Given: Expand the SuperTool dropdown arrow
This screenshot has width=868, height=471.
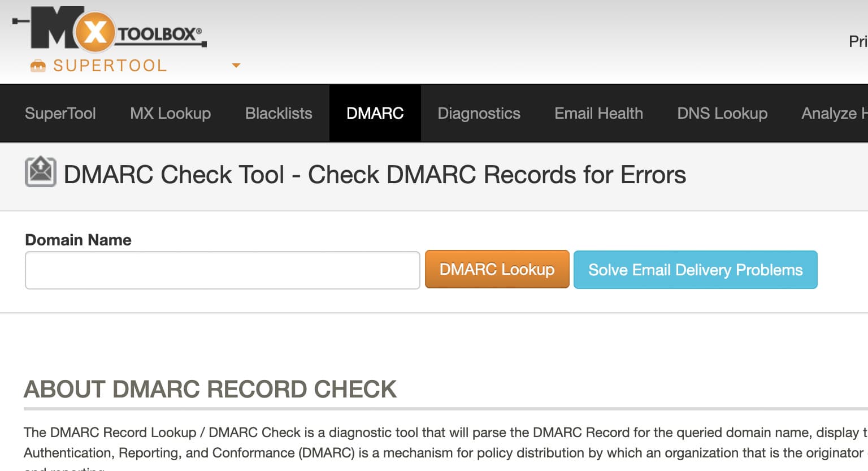Looking at the screenshot, I should (x=236, y=66).
